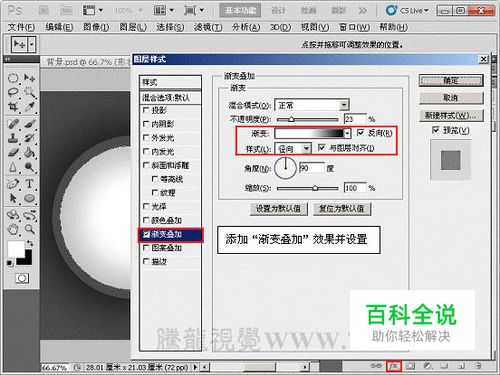Select the History Brush tool
This screenshot has height=375, width=500.
point(29,138)
